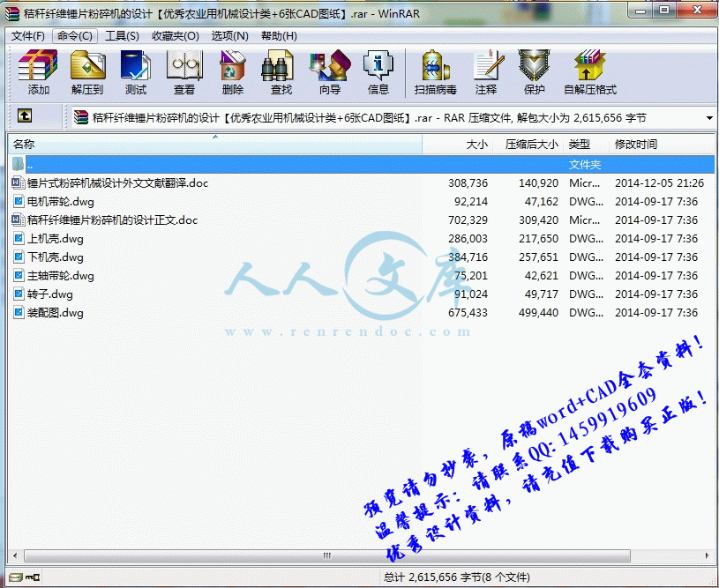Click the 删除 (Delete) toolbar icon

(233, 66)
